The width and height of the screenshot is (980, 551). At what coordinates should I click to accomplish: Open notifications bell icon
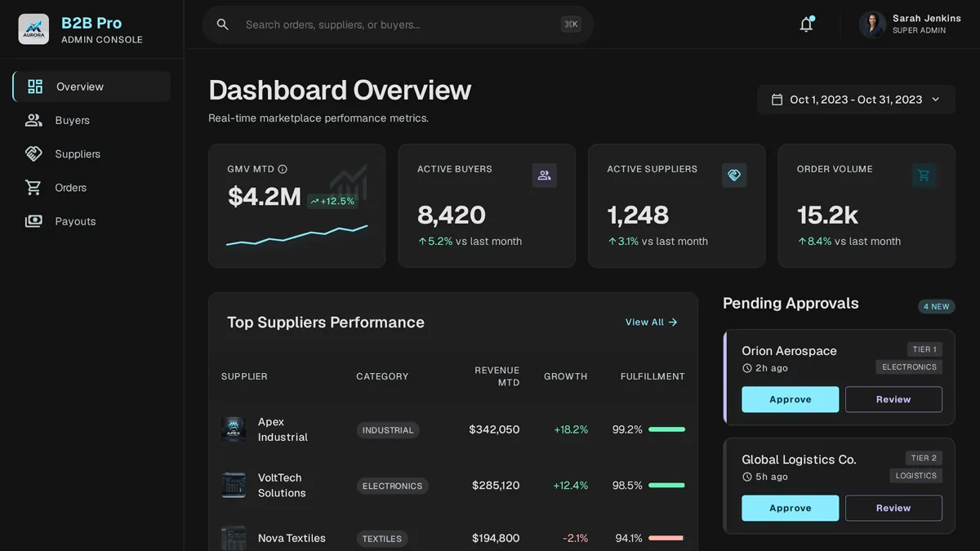click(806, 24)
